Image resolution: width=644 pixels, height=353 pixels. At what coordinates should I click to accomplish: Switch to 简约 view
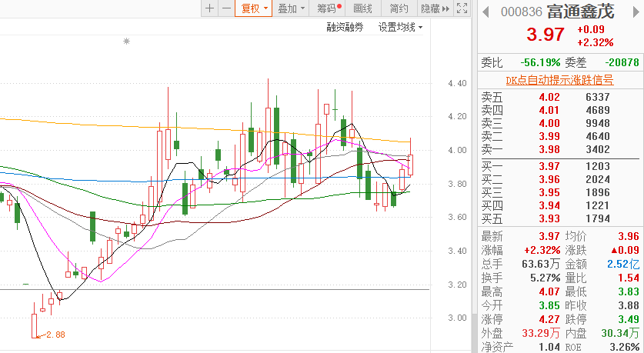click(x=399, y=8)
